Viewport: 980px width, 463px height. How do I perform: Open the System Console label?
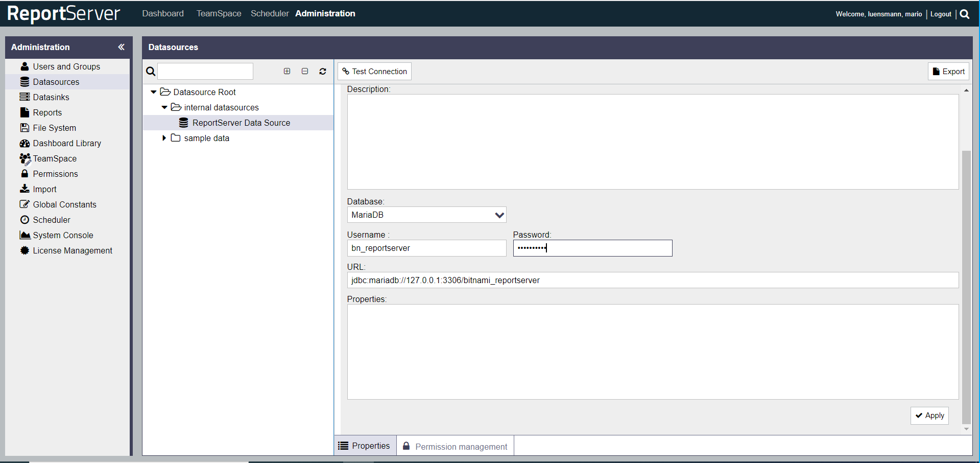(x=63, y=235)
